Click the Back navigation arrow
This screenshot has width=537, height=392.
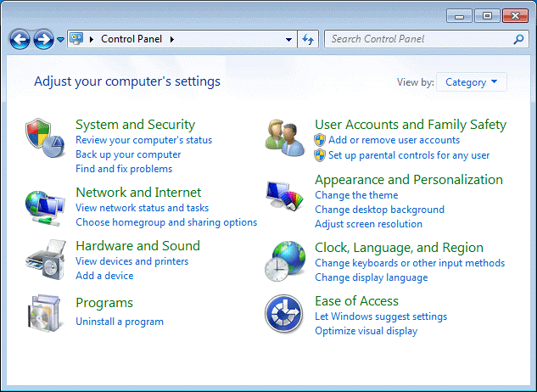click(20, 39)
